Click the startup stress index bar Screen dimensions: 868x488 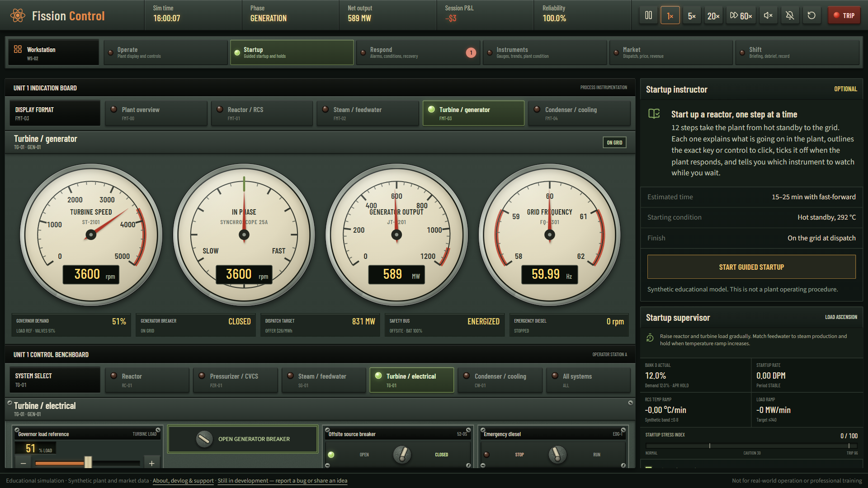point(751,446)
